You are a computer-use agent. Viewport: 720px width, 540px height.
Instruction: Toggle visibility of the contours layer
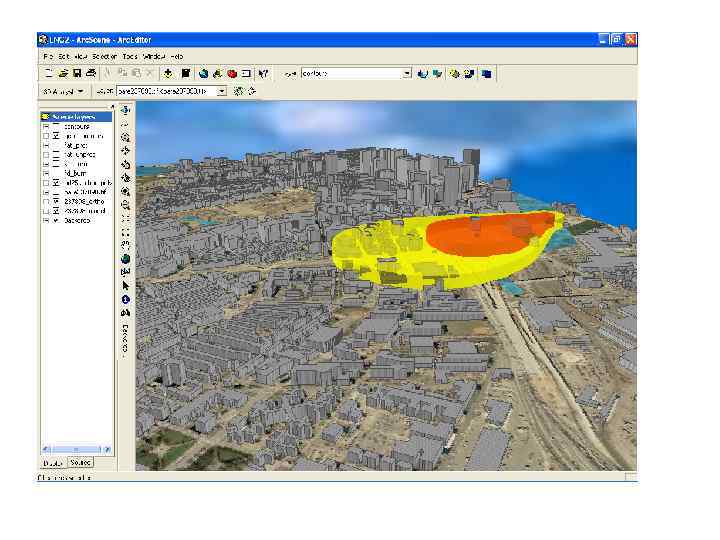click(x=56, y=126)
